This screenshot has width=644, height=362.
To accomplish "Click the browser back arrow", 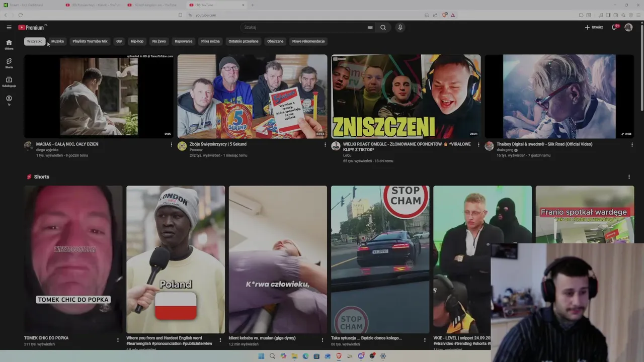I will pos(6,15).
